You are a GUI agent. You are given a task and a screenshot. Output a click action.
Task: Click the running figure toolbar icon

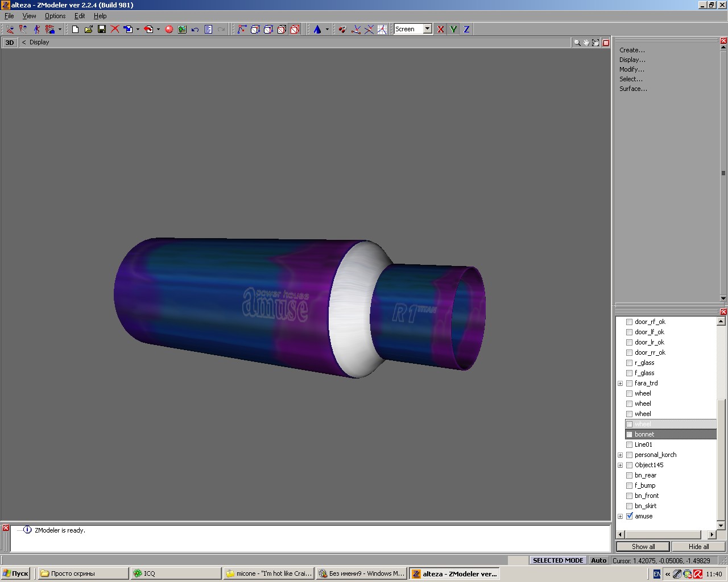point(36,29)
